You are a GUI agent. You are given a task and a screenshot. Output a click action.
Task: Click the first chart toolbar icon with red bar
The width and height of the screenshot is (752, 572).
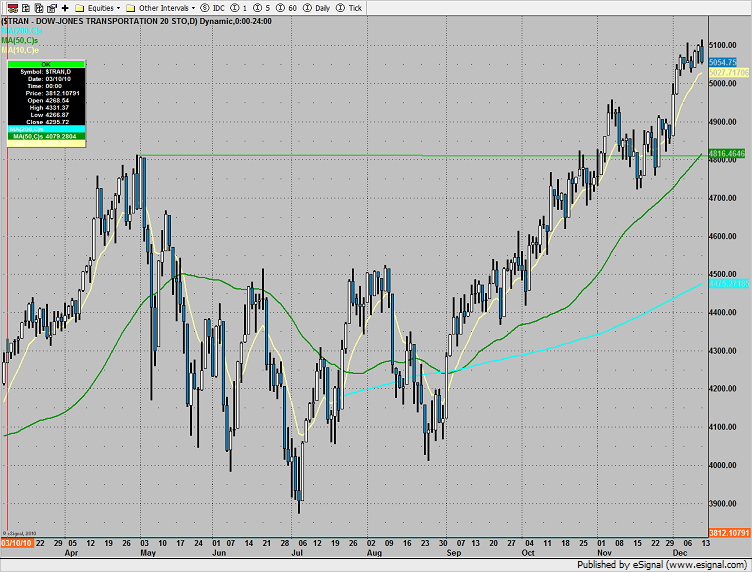tap(13, 8)
